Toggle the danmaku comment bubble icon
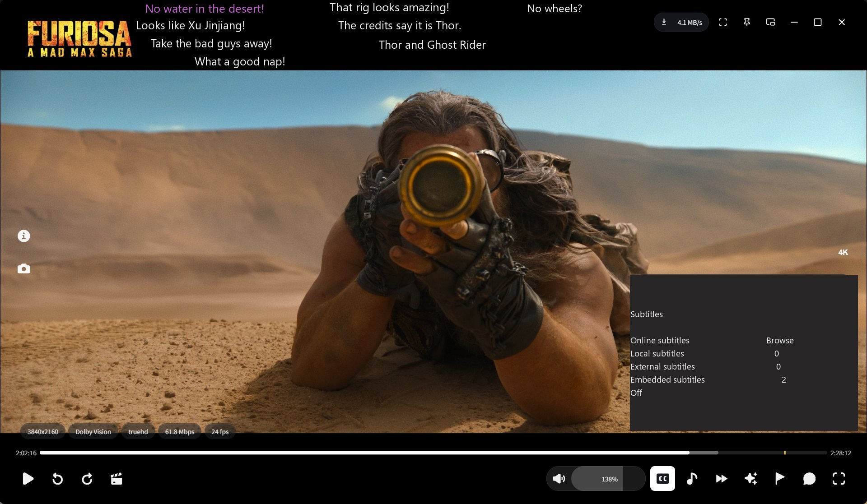 tap(809, 479)
